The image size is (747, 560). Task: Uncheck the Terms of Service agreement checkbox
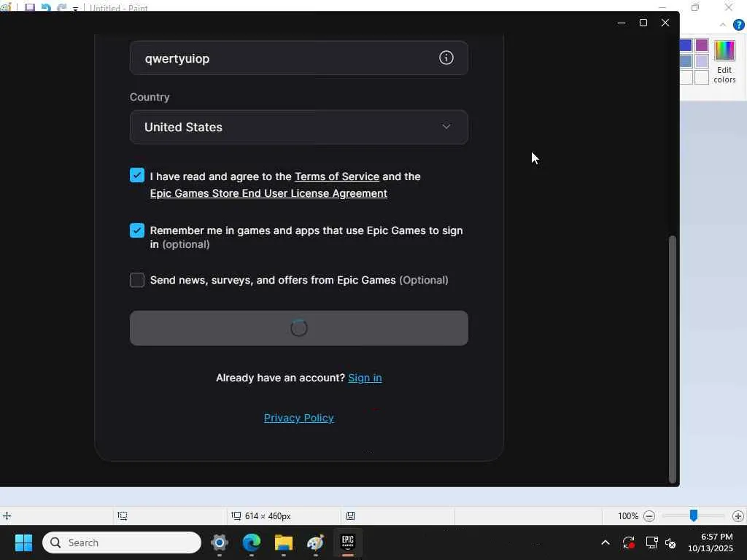pos(137,175)
